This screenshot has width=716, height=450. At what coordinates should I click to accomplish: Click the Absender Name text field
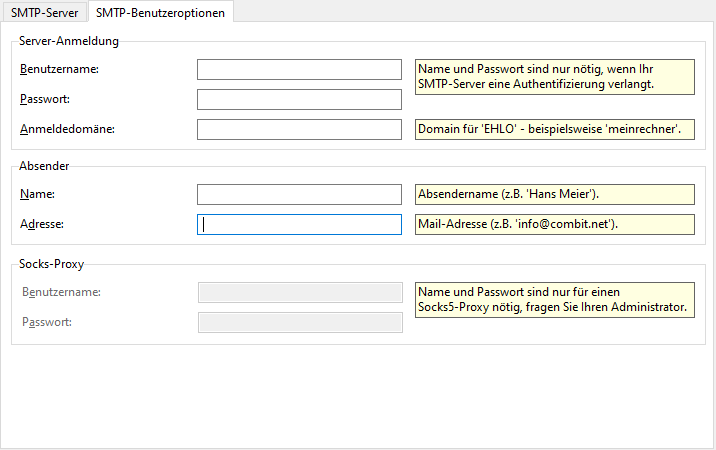coord(299,194)
